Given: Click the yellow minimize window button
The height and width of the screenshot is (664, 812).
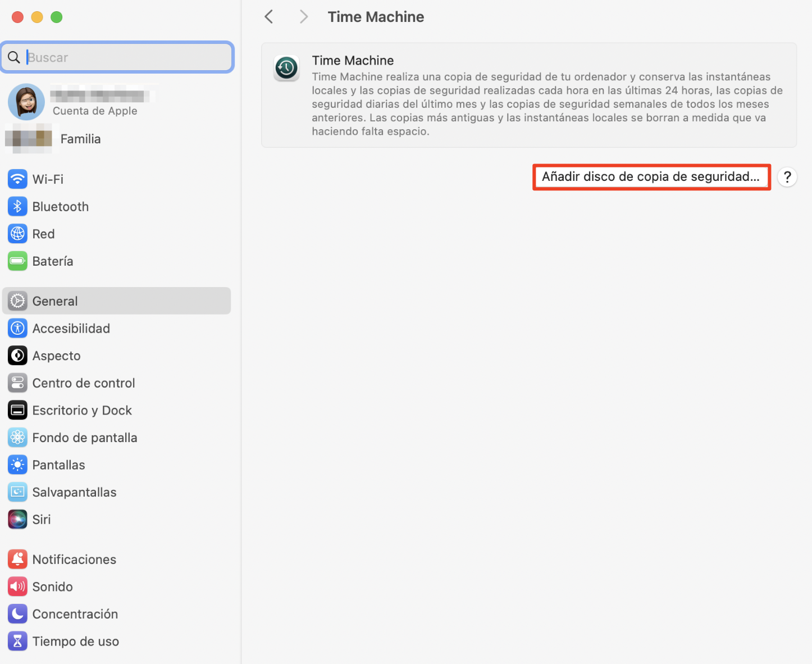Looking at the screenshot, I should pos(37,17).
